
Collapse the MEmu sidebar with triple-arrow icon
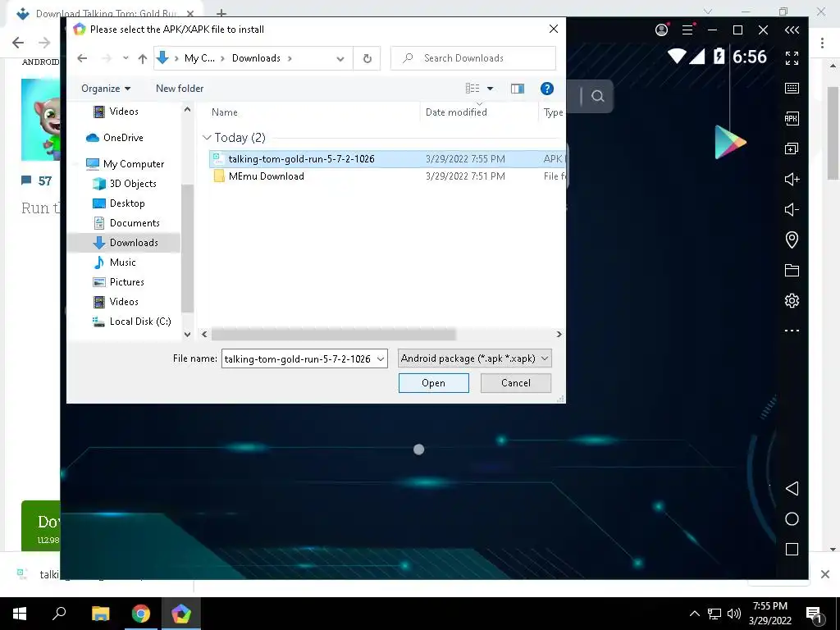pyautogui.click(x=792, y=30)
